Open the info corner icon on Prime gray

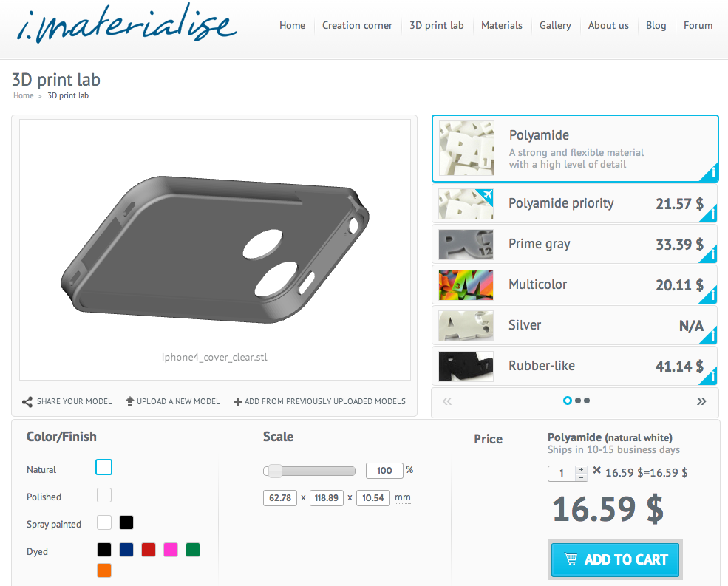tap(710, 254)
